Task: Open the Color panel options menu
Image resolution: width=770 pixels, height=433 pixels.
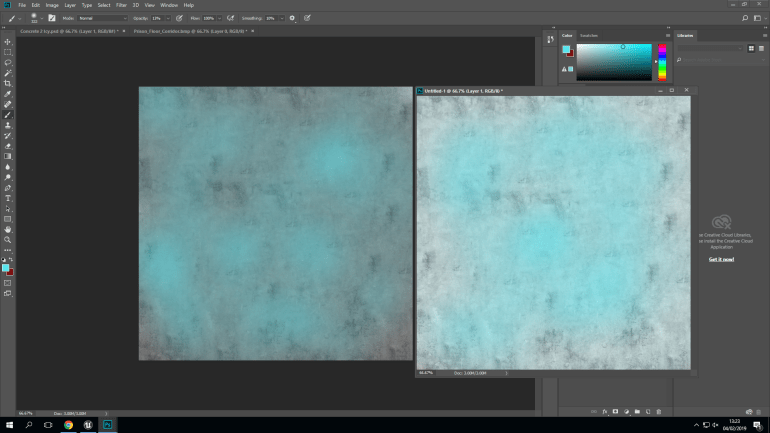Action: tap(668, 35)
